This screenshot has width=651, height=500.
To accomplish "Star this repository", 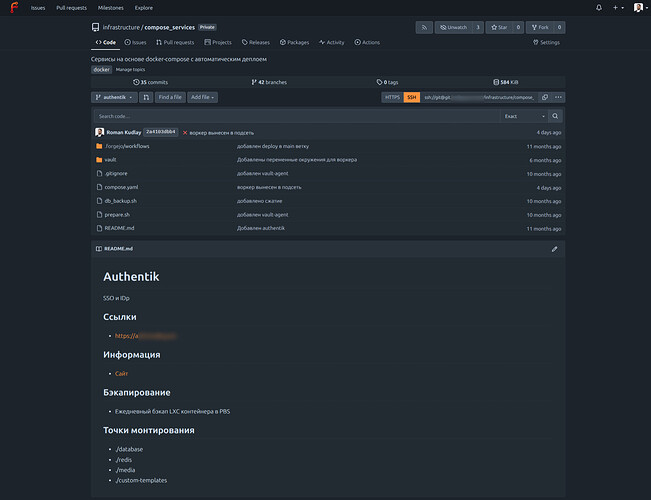I will click(499, 27).
